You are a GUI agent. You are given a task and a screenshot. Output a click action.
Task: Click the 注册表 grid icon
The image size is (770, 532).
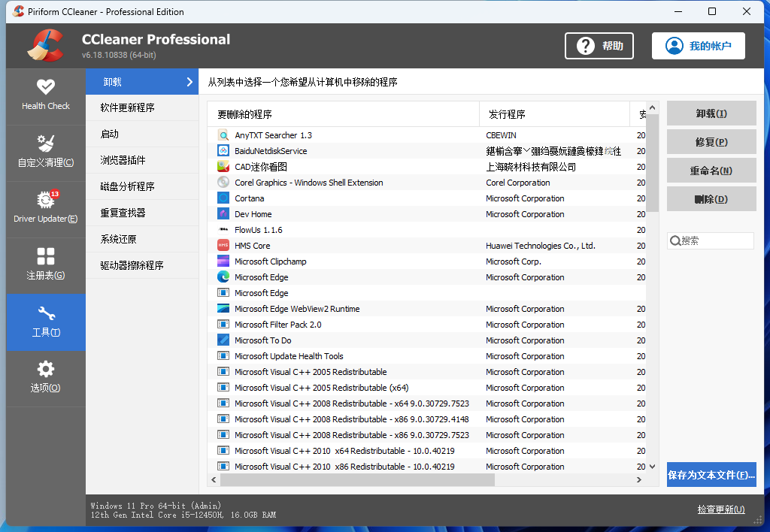[x=46, y=256]
